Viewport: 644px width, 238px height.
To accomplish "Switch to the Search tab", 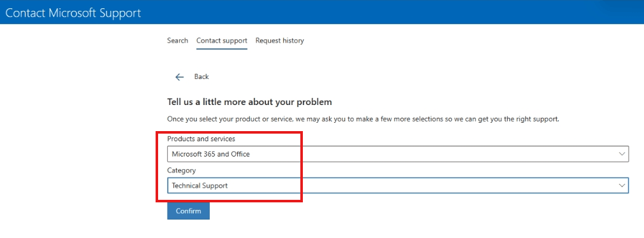I will (x=177, y=41).
